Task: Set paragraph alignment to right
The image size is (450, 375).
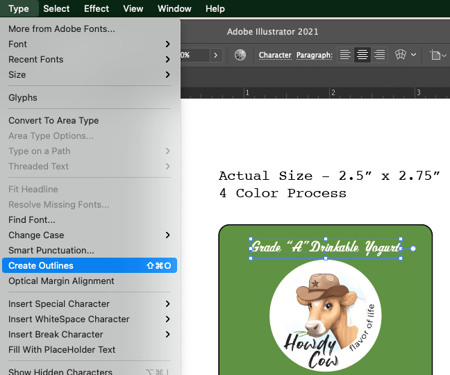Action: point(379,54)
